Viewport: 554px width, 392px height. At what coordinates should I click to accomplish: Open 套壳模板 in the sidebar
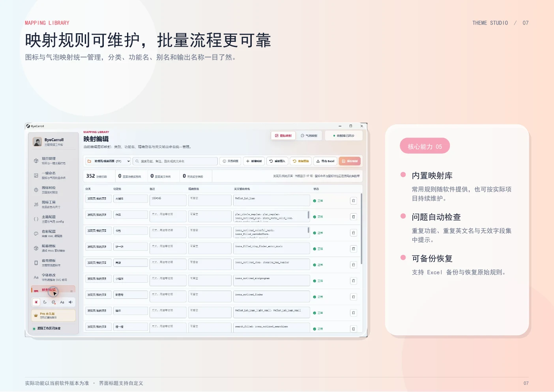coord(53,263)
